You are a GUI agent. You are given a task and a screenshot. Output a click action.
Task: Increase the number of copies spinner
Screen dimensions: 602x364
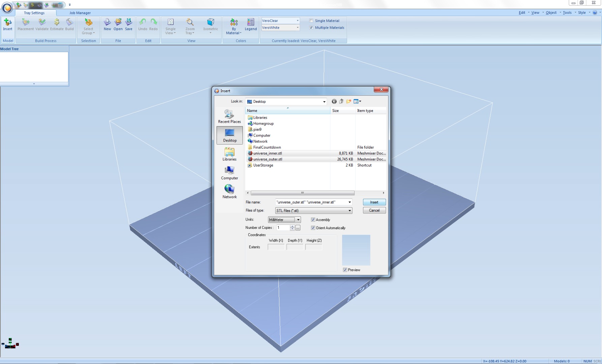click(292, 226)
